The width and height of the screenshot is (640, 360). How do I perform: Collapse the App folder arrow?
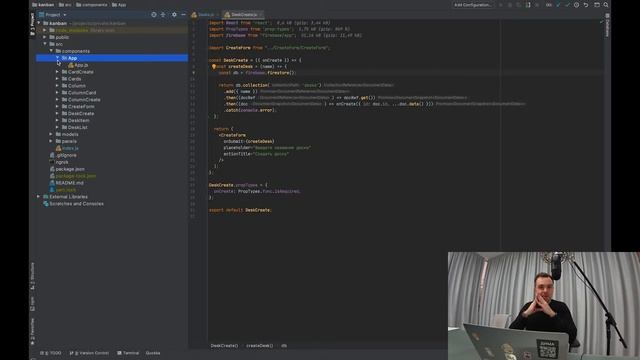pos(58,58)
